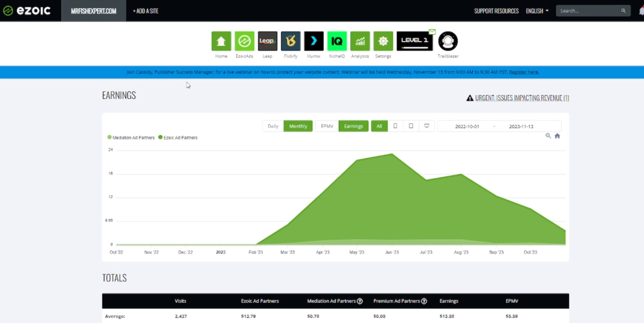Click the Aug '23 axis label

point(461,252)
